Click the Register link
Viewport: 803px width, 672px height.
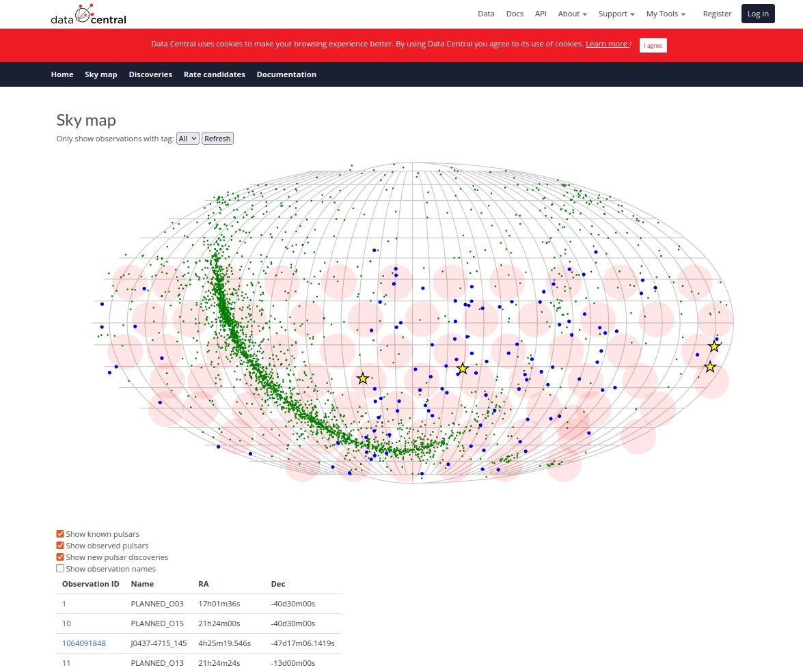[x=717, y=14]
